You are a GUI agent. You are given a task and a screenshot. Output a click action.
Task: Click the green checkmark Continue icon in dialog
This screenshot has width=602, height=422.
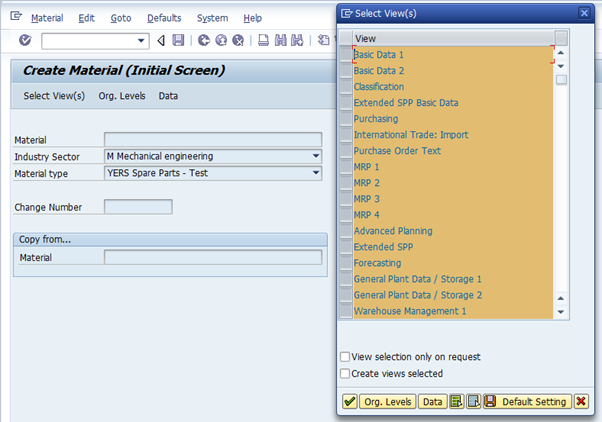[x=349, y=402]
